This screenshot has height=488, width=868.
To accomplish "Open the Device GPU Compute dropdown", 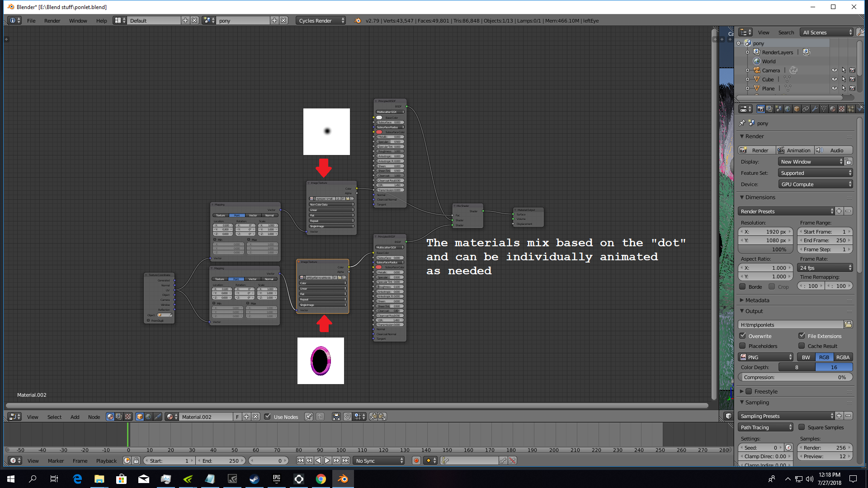I will pyautogui.click(x=816, y=184).
